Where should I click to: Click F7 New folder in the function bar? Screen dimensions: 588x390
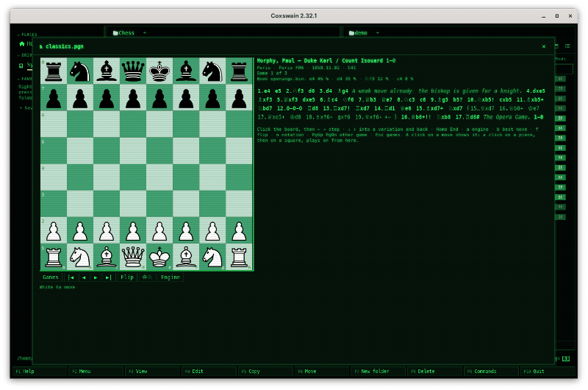379,371
